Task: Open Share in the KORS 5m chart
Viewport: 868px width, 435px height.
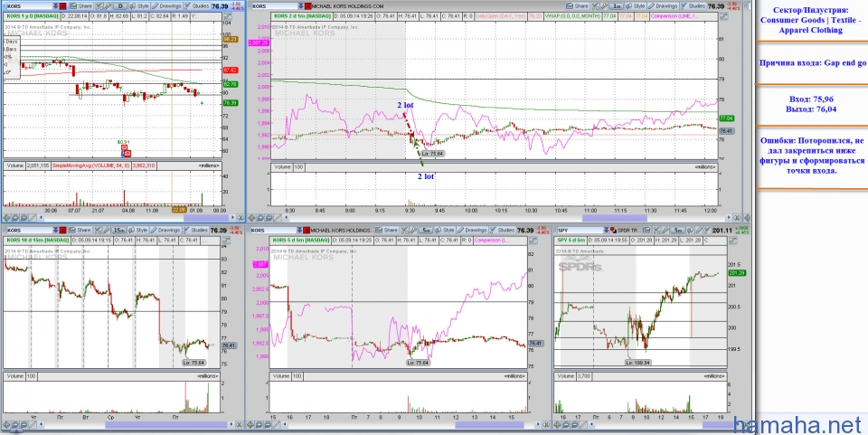Action: tap(387, 231)
